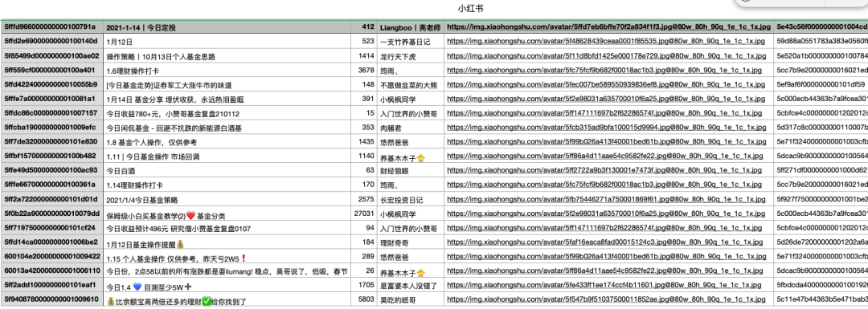Select cell 今日白酒

coord(227,171)
